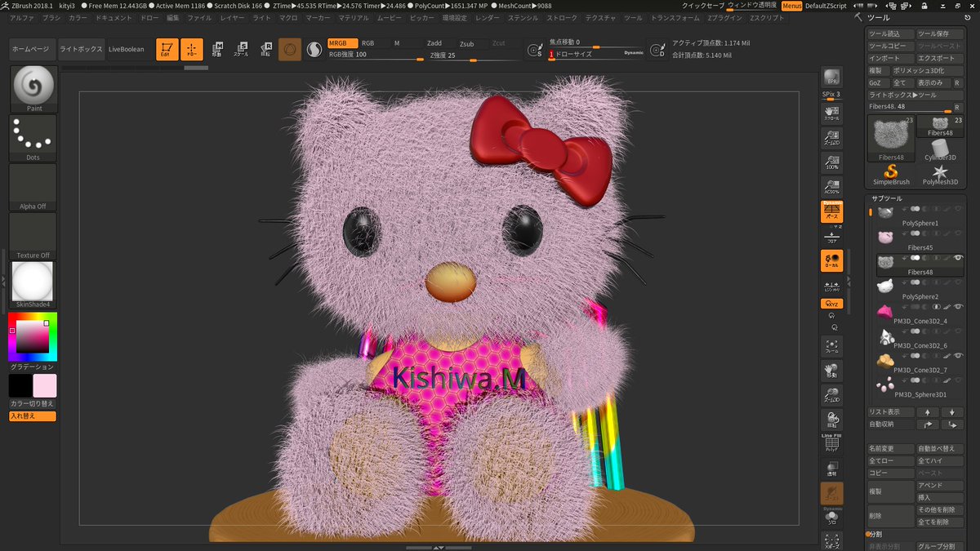Open the レンダー render menu
980x551 pixels.
tap(488, 17)
